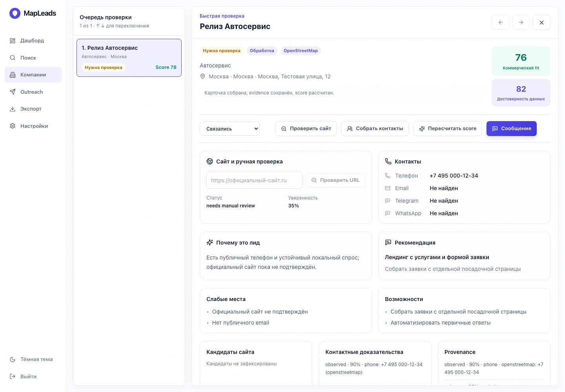Viewport: 565px width, 392px height.
Task: Click the OpenStreetMap source tag
Action: click(x=301, y=51)
